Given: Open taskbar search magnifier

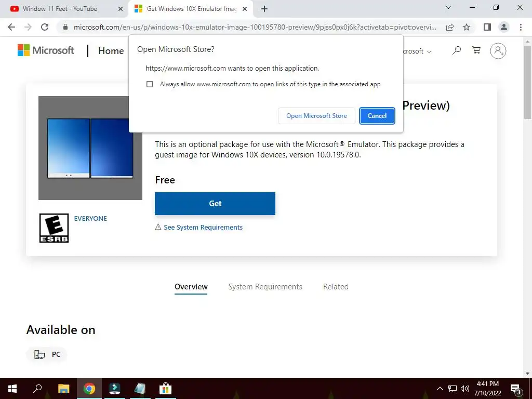Looking at the screenshot, I should pyautogui.click(x=37, y=389).
